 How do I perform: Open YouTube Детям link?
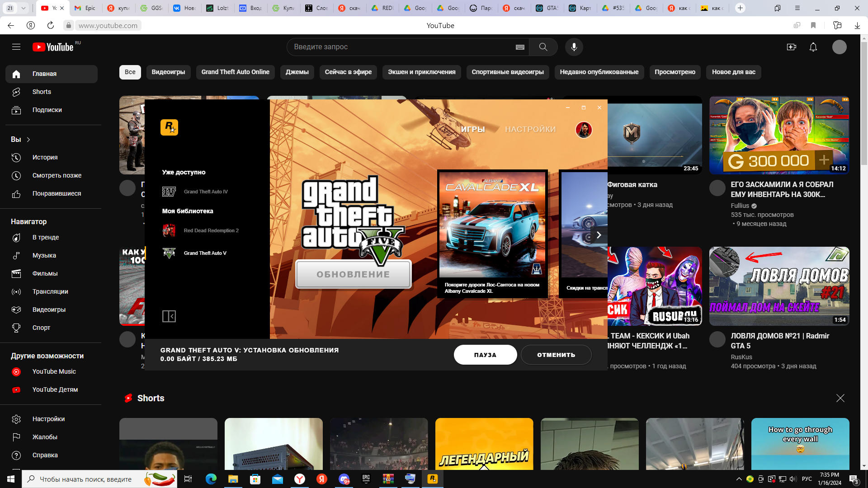point(52,390)
